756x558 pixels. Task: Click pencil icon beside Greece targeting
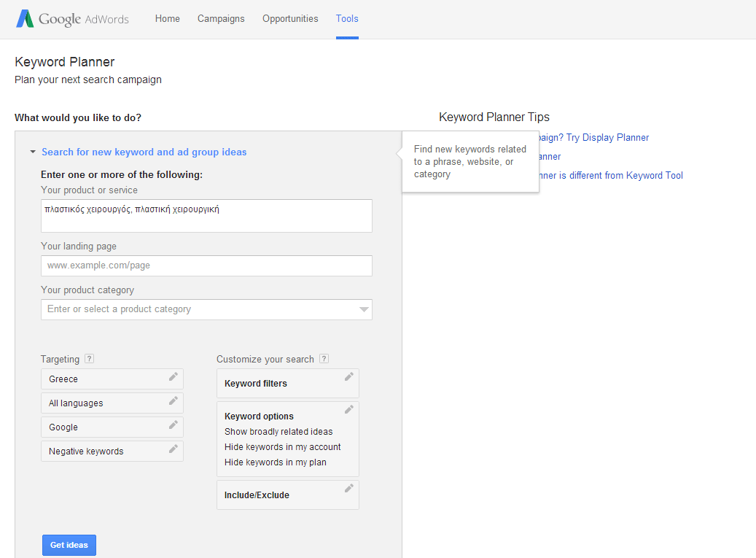pos(173,377)
